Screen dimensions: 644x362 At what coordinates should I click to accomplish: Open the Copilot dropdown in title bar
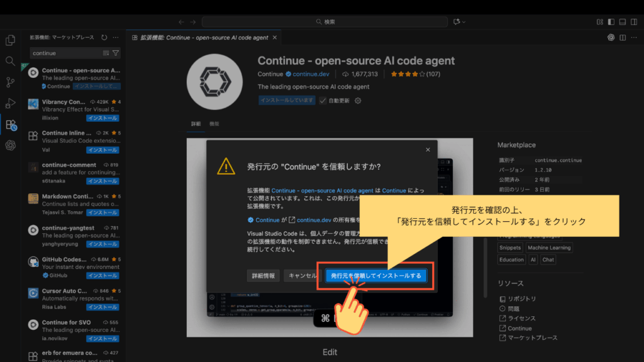459,22
